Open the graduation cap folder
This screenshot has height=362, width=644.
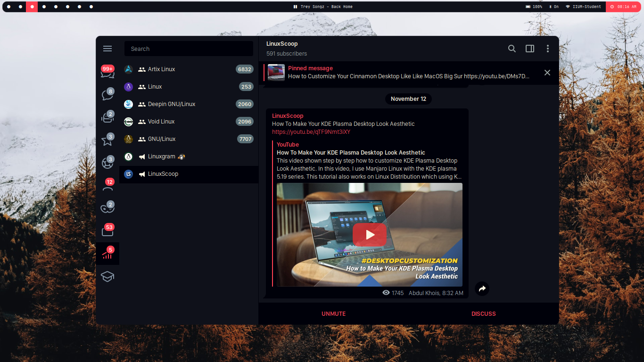pos(107,277)
